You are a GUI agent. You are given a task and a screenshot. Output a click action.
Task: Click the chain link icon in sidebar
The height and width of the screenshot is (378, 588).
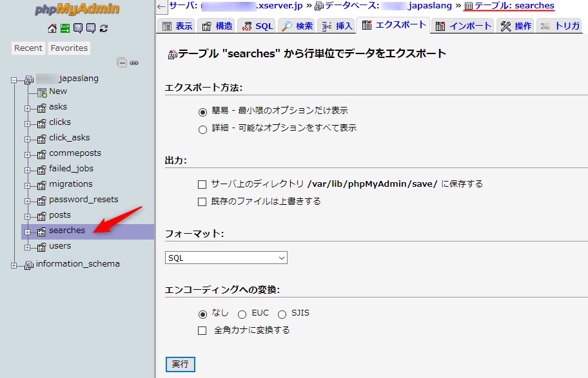(134, 62)
